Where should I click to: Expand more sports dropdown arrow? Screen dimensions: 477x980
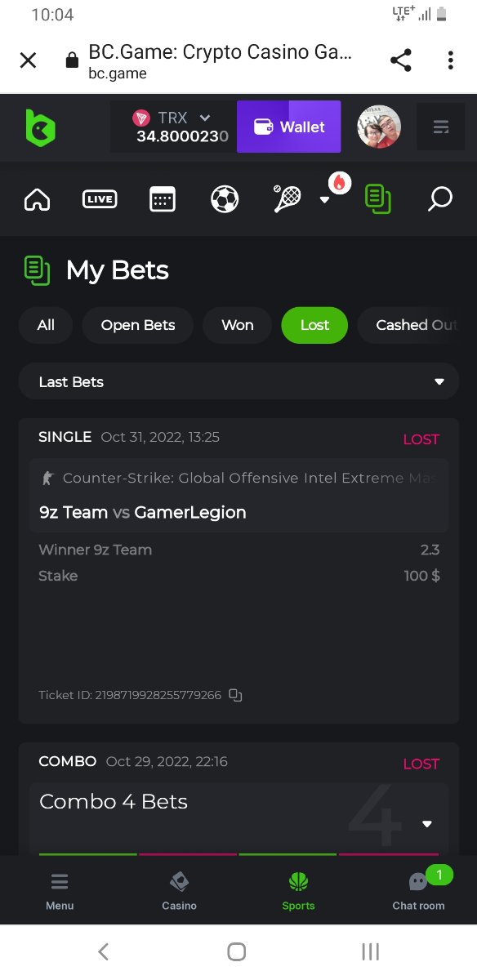click(324, 200)
